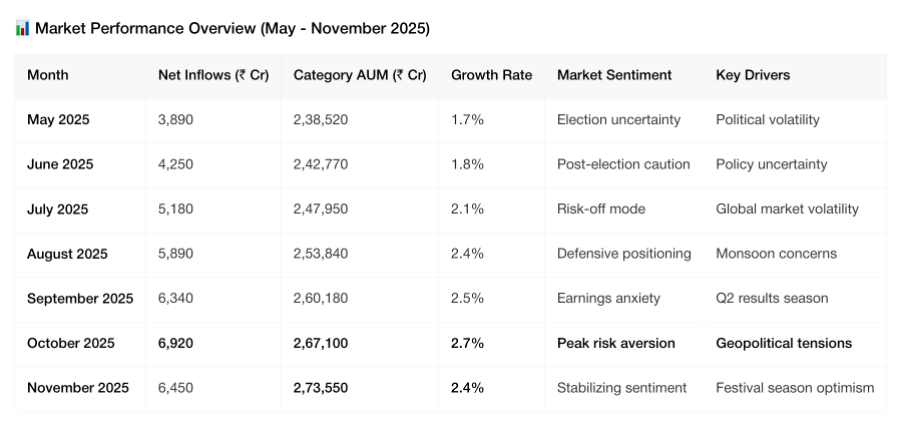Click the Growth Rate column header
Viewport: 904px width, 430px height.
(x=491, y=75)
